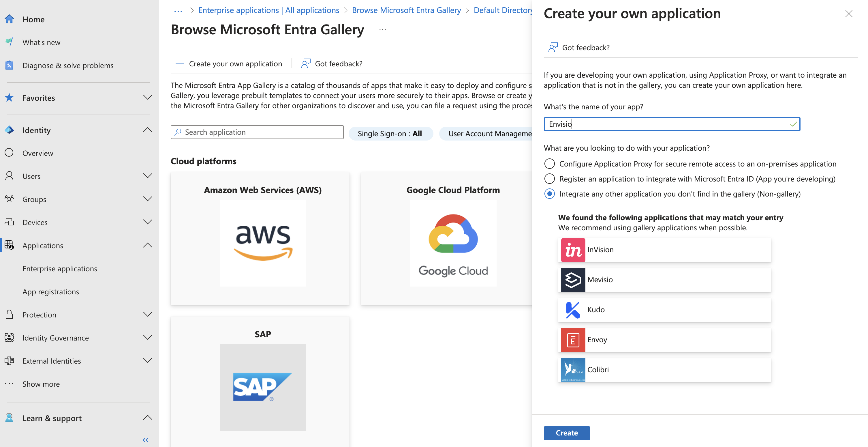
Task: Click the Kudo app logo
Action: 573,310
